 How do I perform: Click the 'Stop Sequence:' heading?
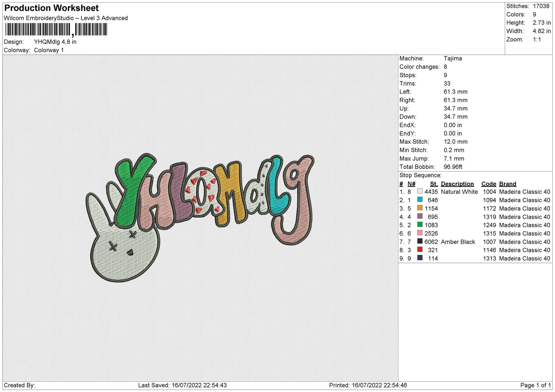(x=421, y=175)
